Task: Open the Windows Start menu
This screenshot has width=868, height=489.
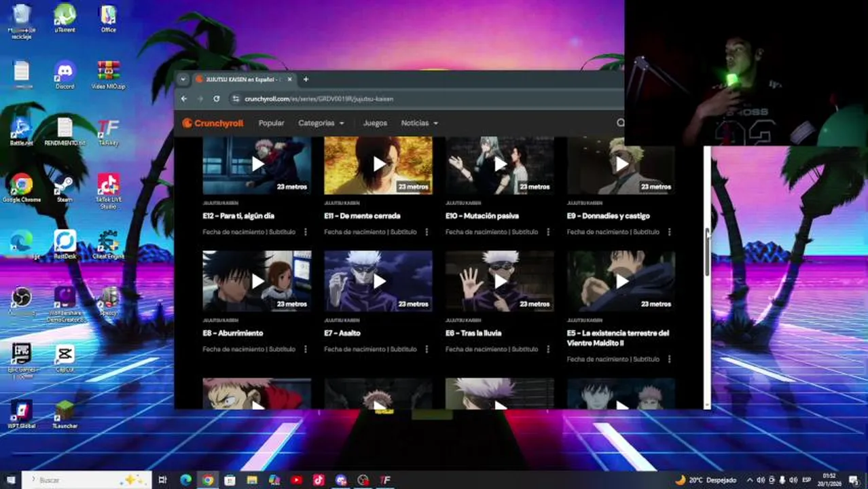Action: pos(10,480)
